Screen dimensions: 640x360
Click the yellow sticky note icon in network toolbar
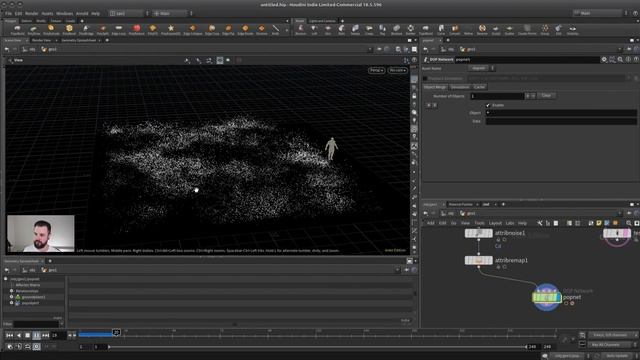click(x=599, y=223)
